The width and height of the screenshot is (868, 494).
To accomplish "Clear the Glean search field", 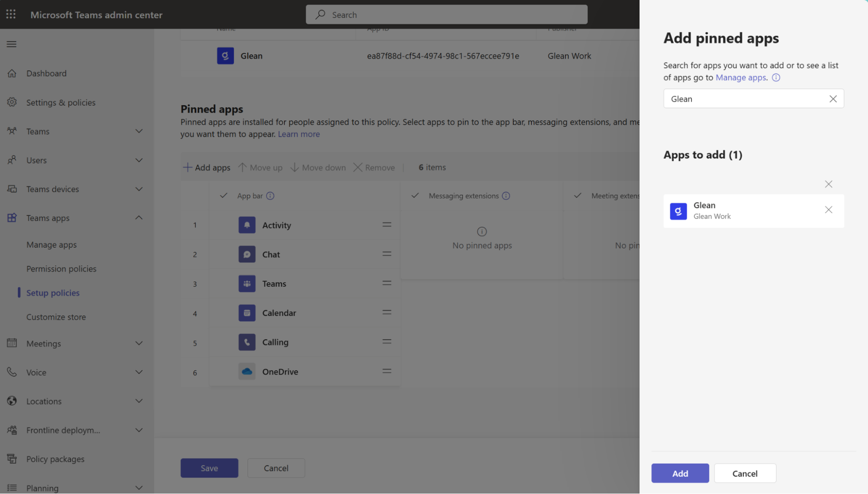I will pos(833,99).
